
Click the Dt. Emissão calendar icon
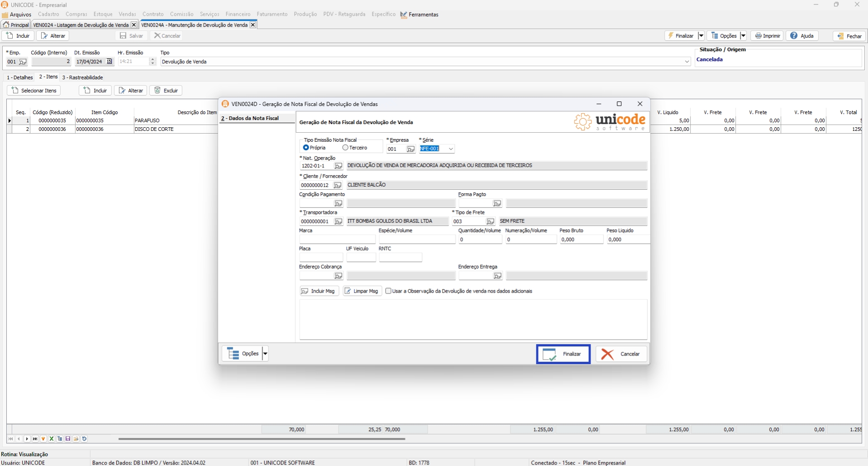(109, 62)
